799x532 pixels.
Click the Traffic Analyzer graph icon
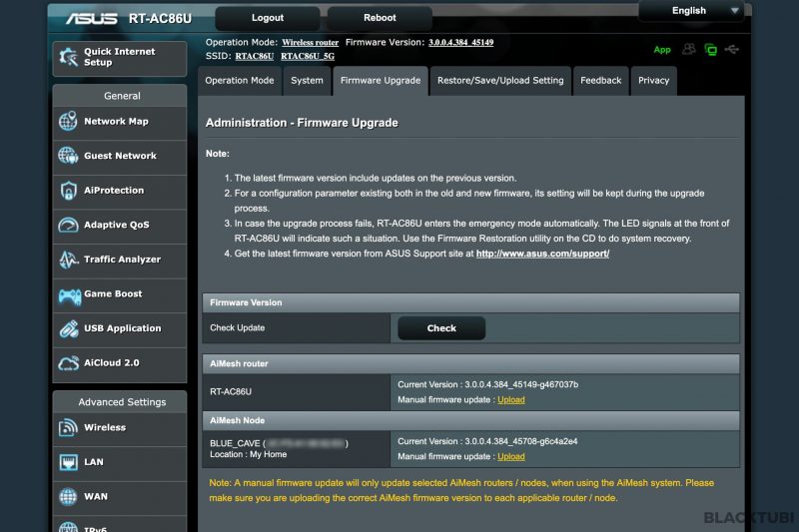(x=68, y=260)
